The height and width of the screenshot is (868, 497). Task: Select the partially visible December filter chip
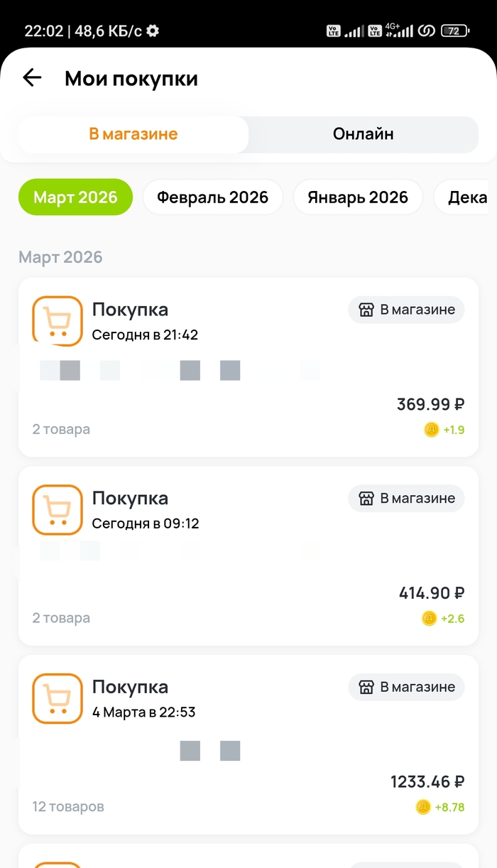tap(466, 197)
